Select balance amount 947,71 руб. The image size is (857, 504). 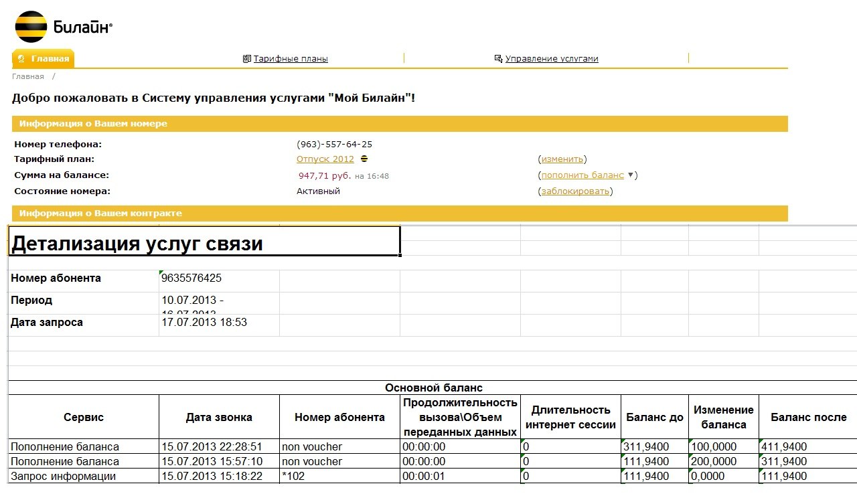[x=325, y=176]
